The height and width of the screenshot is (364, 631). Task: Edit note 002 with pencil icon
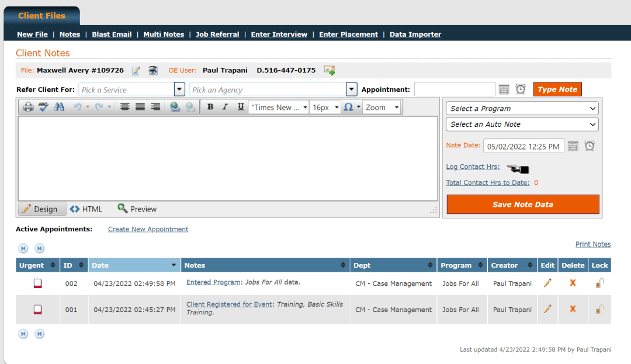tap(547, 283)
